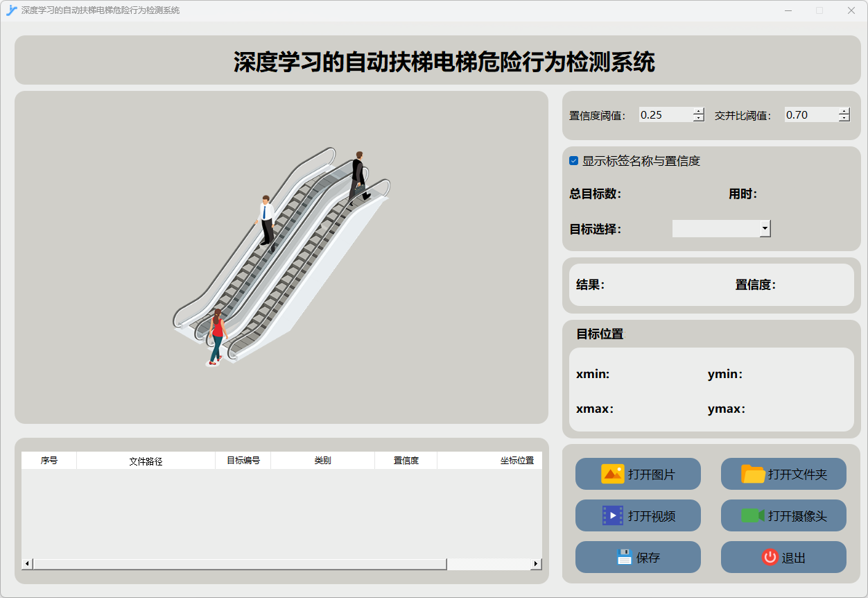Click the film icon on 打开视频
868x598 pixels.
point(613,515)
